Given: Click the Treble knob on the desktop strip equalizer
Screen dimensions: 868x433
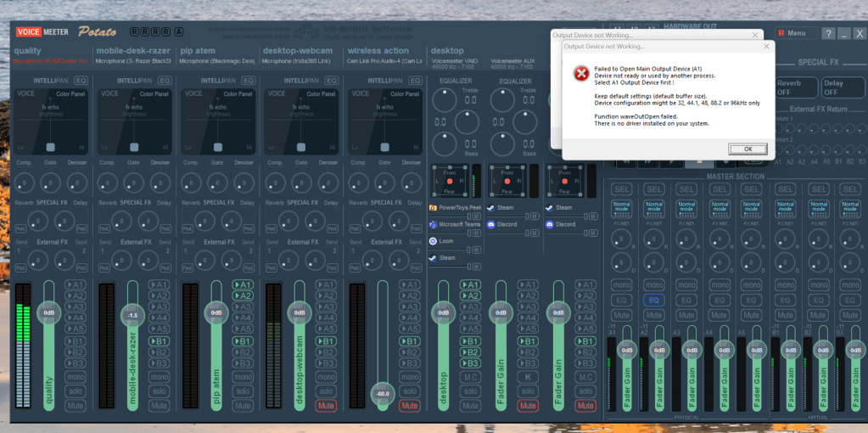Looking at the screenshot, I should [444, 99].
